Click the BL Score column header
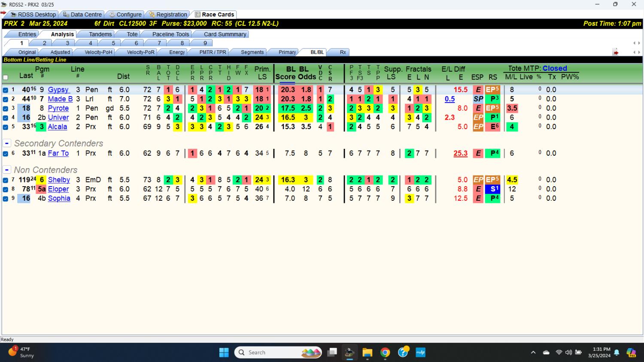The height and width of the screenshot is (362, 644). pyautogui.click(x=286, y=73)
